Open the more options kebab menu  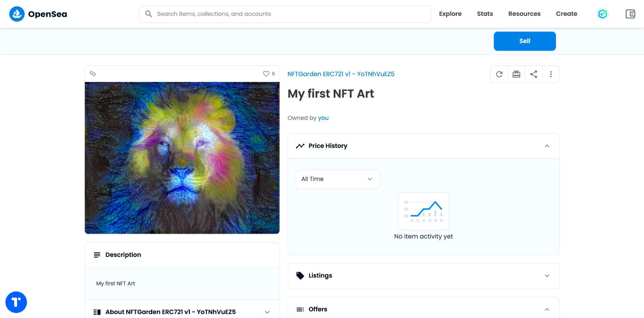pyautogui.click(x=551, y=74)
